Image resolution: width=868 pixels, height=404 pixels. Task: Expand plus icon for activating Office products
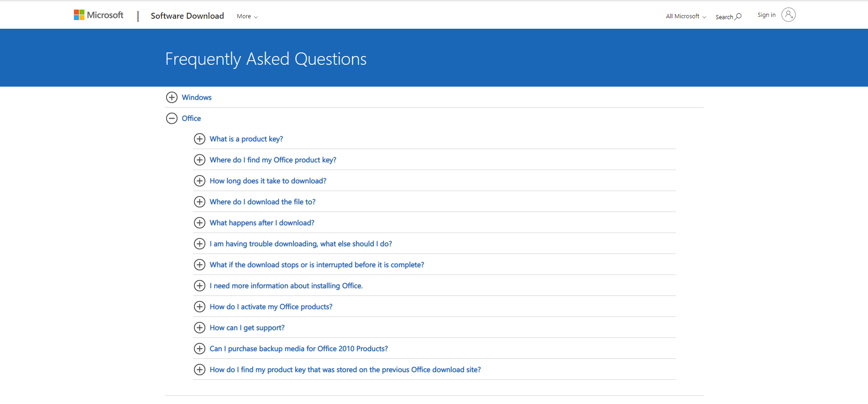point(199,307)
